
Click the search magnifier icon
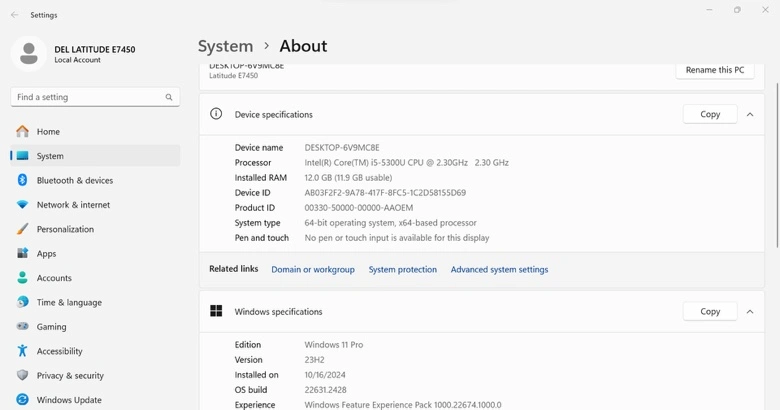pyautogui.click(x=169, y=97)
